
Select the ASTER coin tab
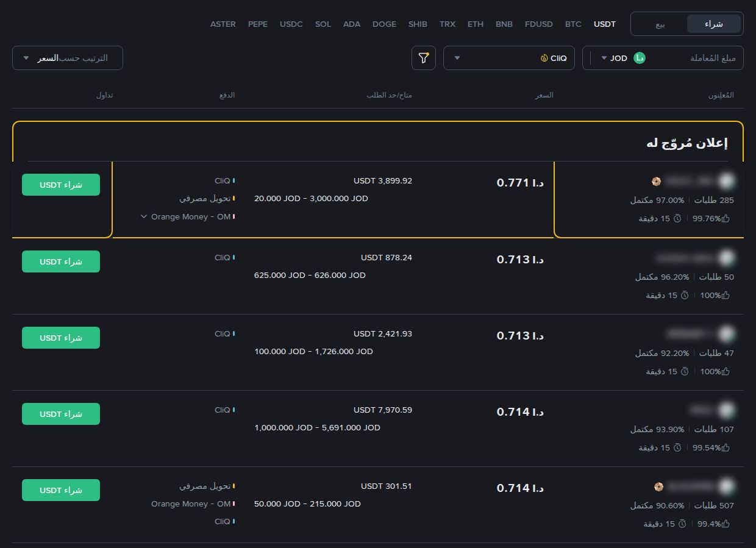[x=223, y=24]
